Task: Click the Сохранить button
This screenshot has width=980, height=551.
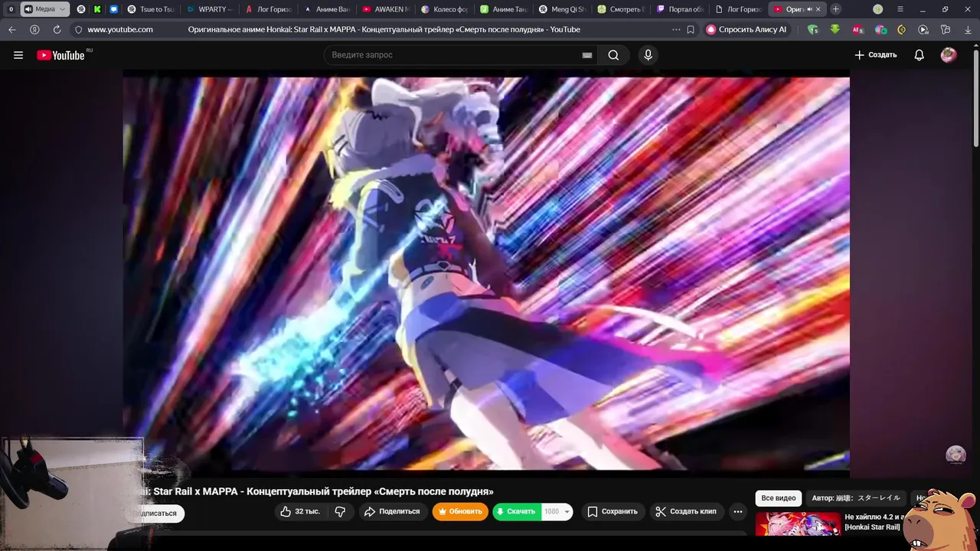Action: [612, 511]
